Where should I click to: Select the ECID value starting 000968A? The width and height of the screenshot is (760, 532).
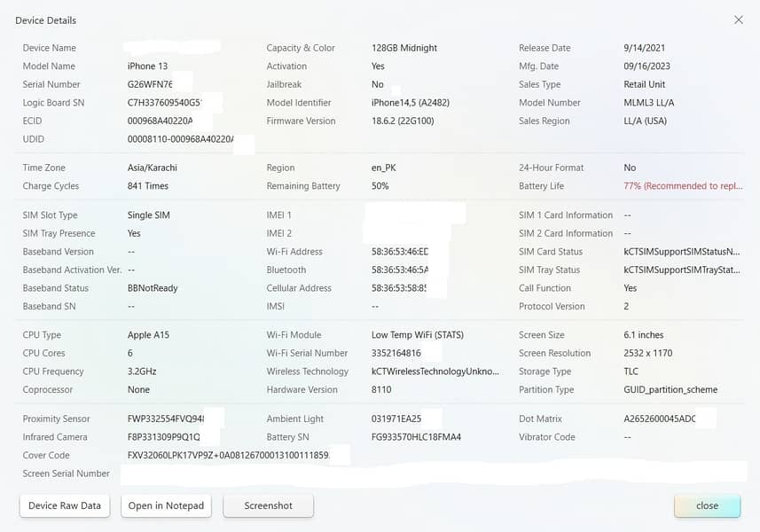click(160, 121)
